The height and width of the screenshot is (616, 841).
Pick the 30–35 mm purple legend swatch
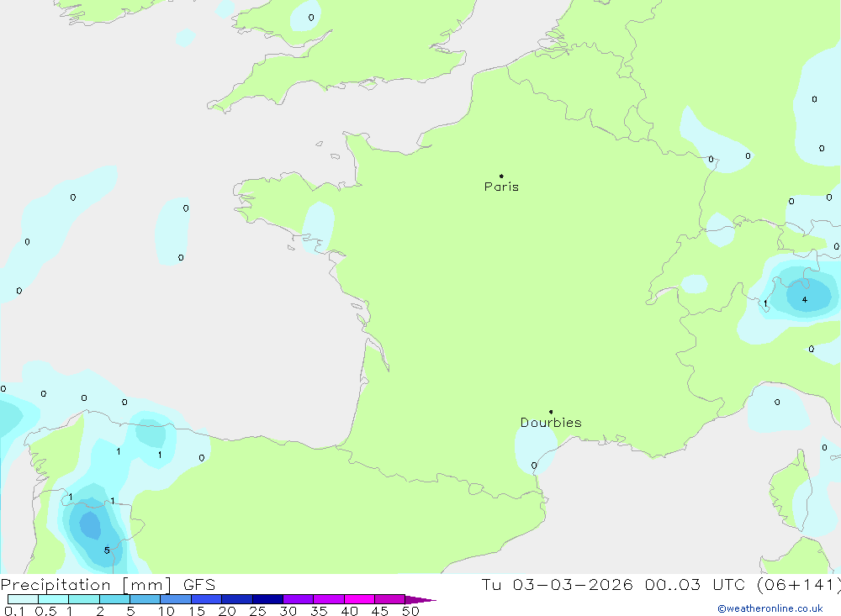[299, 599]
